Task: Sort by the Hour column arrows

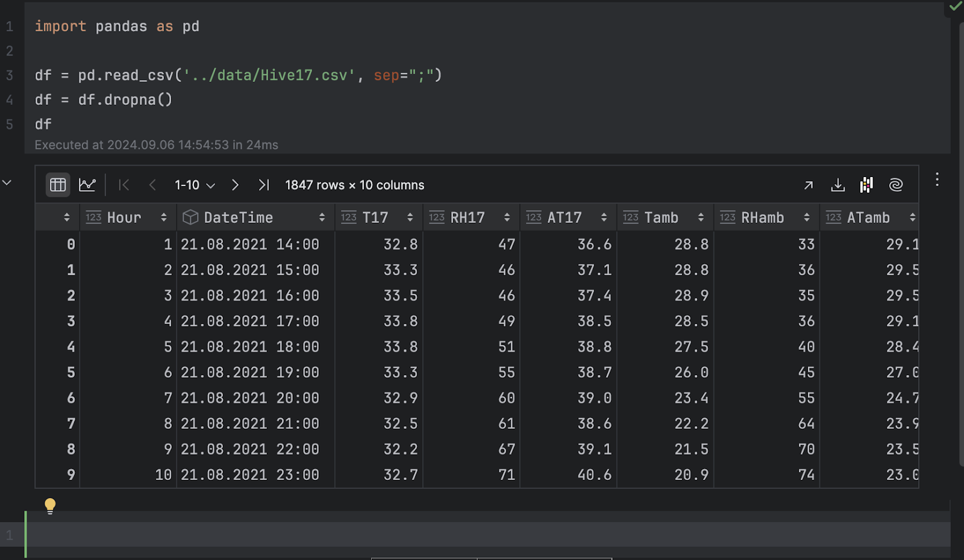Action: [164, 217]
